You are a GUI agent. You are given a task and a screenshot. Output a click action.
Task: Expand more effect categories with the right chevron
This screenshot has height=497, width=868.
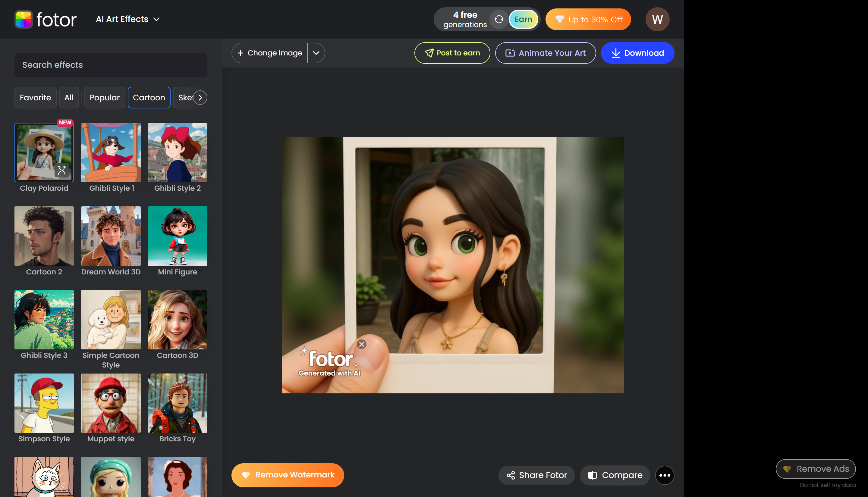pyautogui.click(x=200, y=97)
